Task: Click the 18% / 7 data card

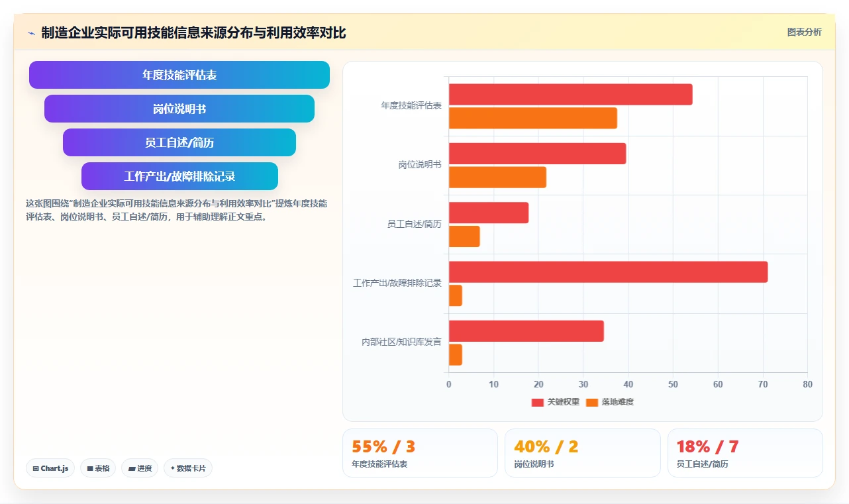Action: pyautogui.click(x=745, y=453)
